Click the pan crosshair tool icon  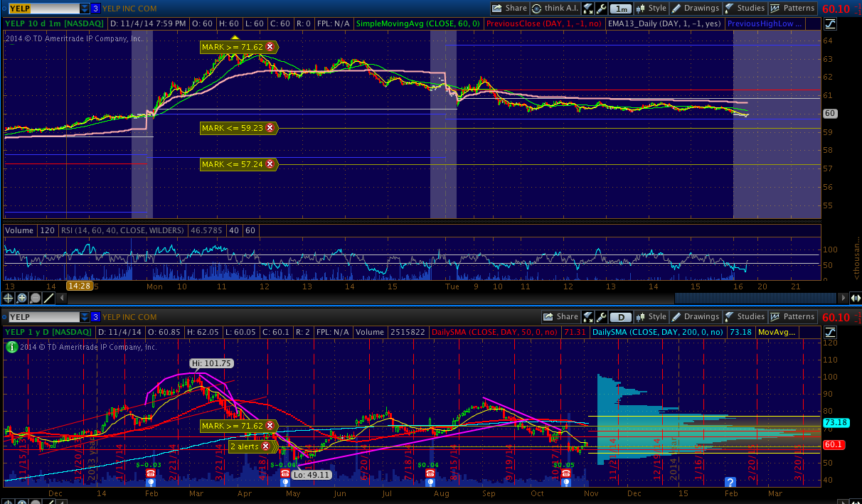[x=9, y=299]
